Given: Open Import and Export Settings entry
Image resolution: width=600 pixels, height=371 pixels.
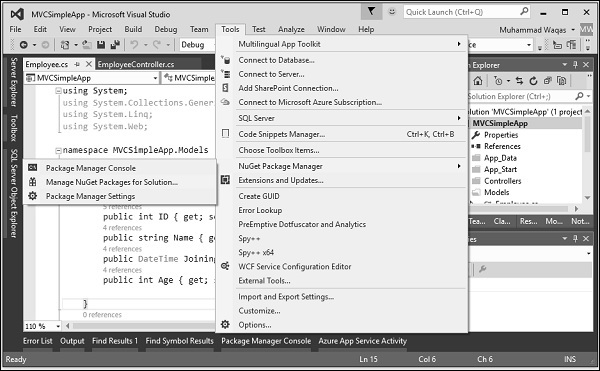Looking at the screenshot, I should [x=342, y=297].
